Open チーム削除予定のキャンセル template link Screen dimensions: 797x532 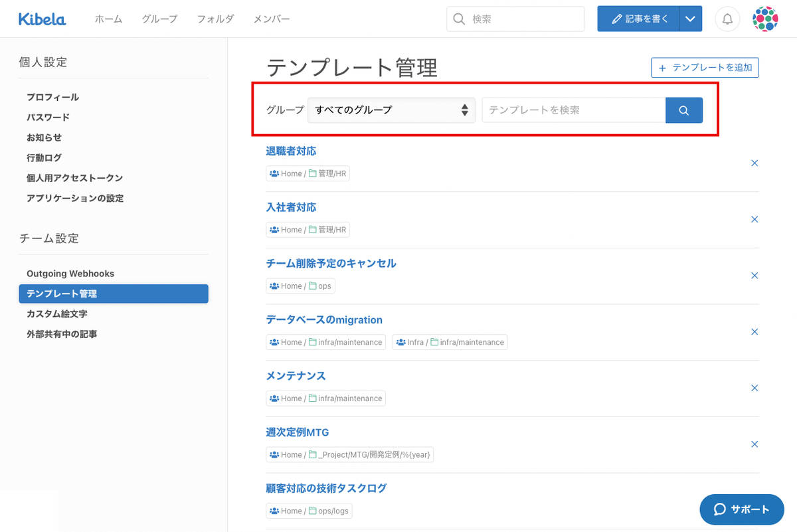click(331, 264)
